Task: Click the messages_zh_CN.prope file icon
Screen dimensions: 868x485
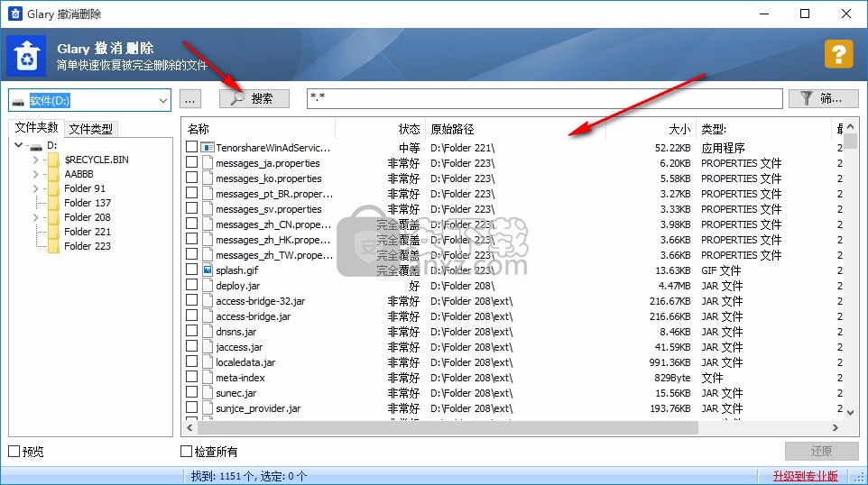Action: (207, 224)
